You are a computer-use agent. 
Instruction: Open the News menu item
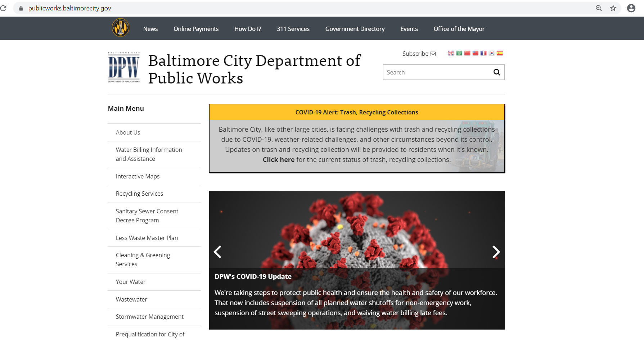pos(150,29)
